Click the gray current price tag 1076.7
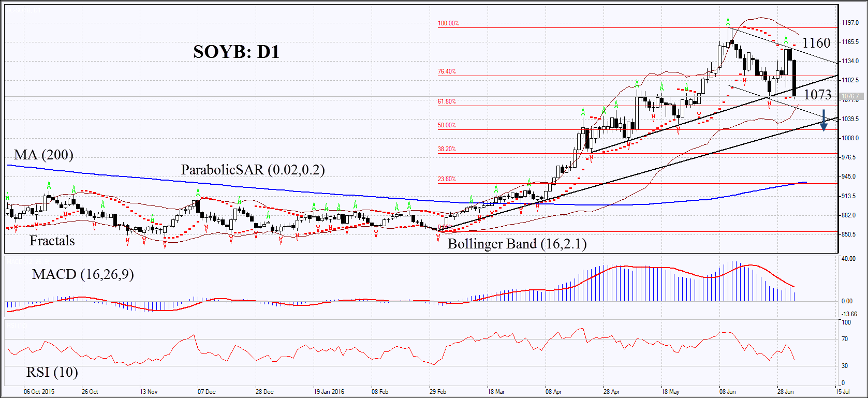Screen dimensions: 868x398 click(850, 96)
